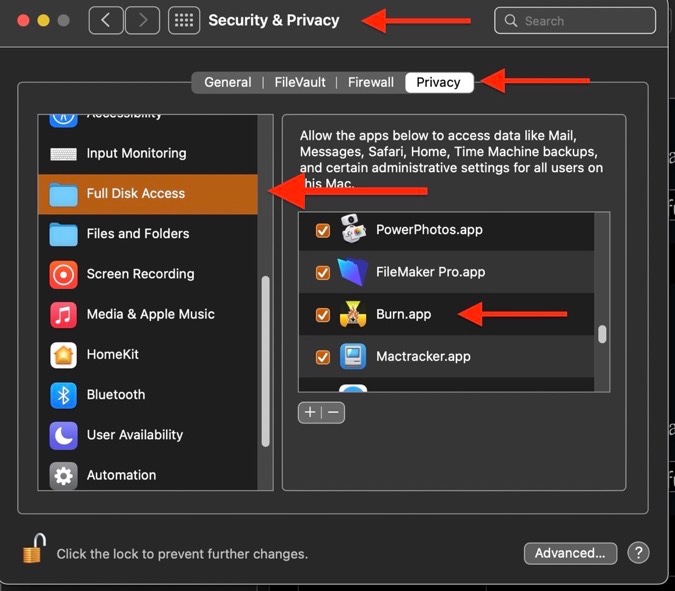Uncheck the PowerPhotos.app checkbox
Viewport: 675px width, 591px height.
(x=323, y=230)
